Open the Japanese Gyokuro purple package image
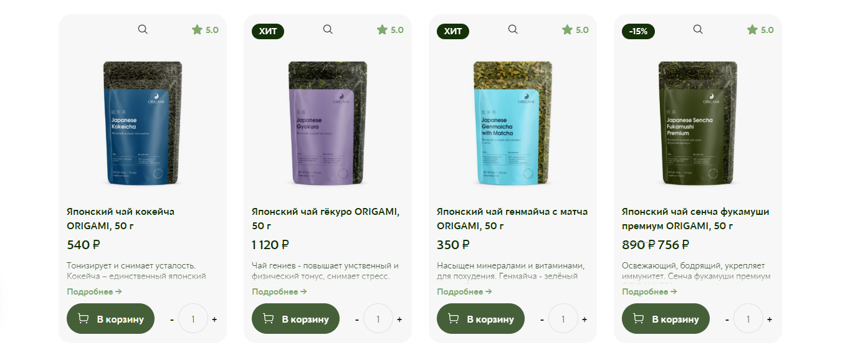This screenshot has height=355, width=868. [x=328, y=123]
